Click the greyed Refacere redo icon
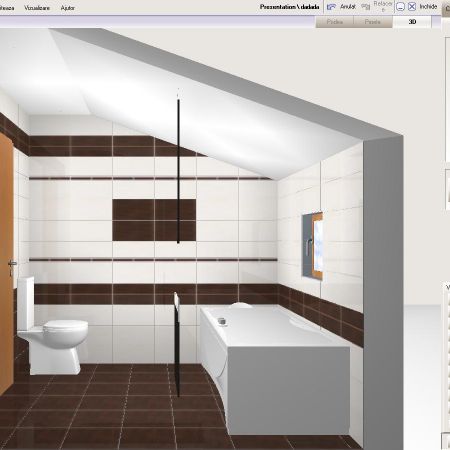The image size is (450, 450). 366,7
